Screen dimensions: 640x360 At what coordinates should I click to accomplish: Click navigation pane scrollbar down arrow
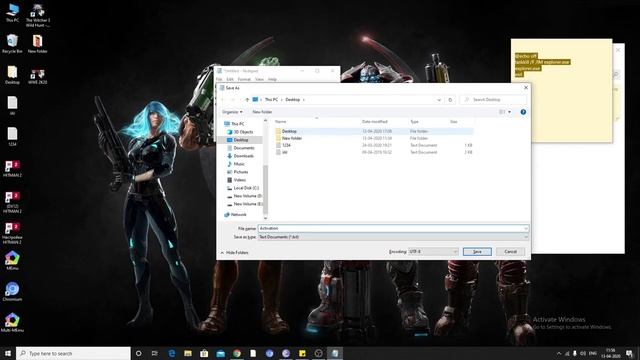[266, 218]
